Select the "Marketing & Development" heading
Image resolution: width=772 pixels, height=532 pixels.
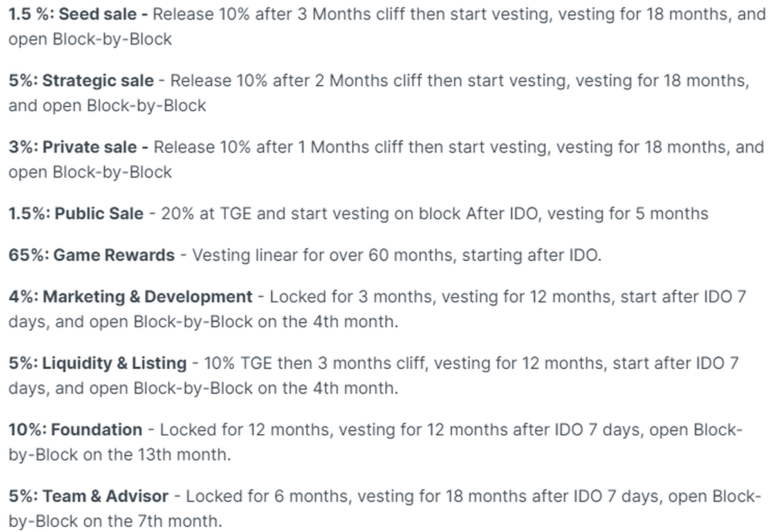pos(147,297)
